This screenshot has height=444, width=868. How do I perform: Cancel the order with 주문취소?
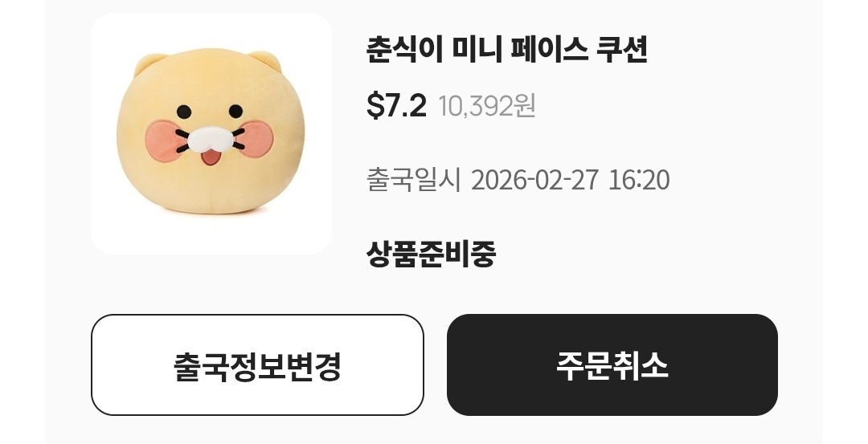(x=612, y=365)
